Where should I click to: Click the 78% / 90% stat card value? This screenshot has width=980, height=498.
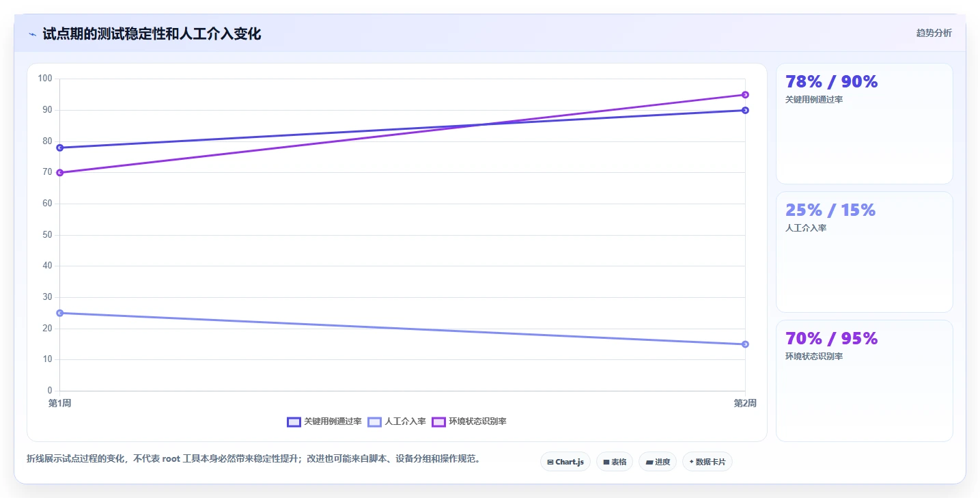coord(832,82)
